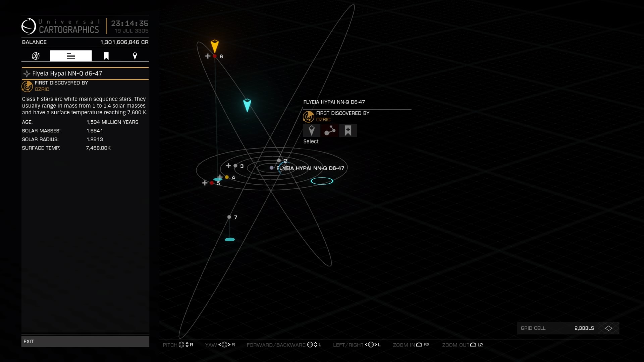Click the Left/Right control hint
Viewport: 644px width, 362px height.
point(357,345)
